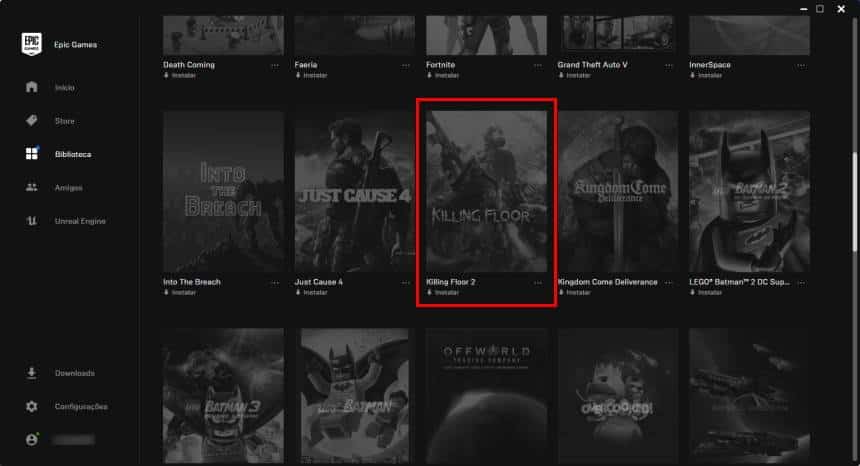The image size is (860, 466).
Task: Click the Epic Games logo icon
Action: pos(31,44)
